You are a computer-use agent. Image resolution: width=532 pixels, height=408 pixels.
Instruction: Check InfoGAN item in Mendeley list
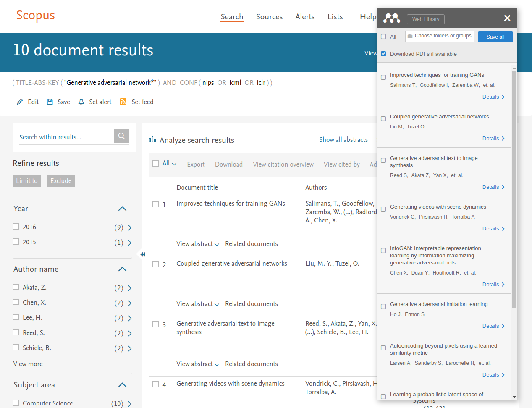[x=383, y=251]
